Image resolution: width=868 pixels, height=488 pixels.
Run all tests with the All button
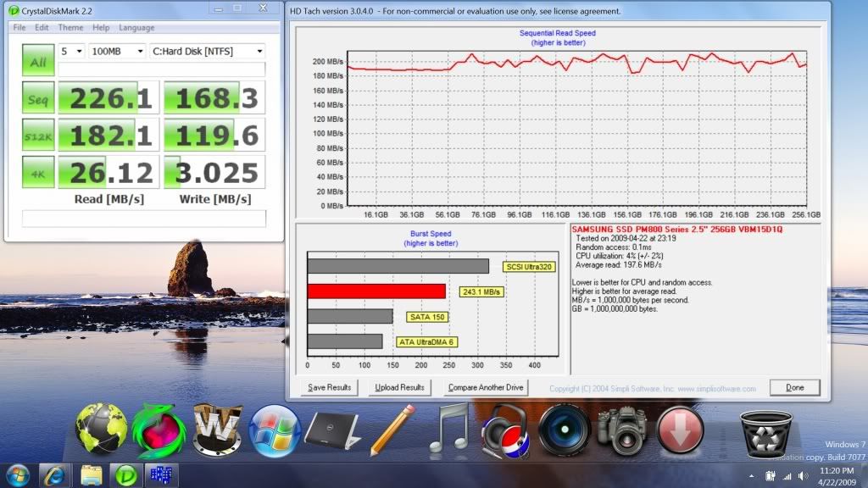(38, 60)
